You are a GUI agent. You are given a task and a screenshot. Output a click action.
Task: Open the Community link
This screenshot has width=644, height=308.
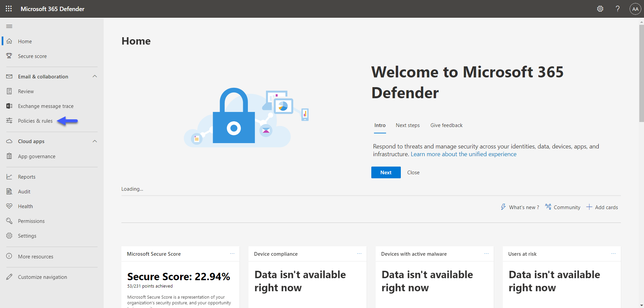[x=567, y=207]
